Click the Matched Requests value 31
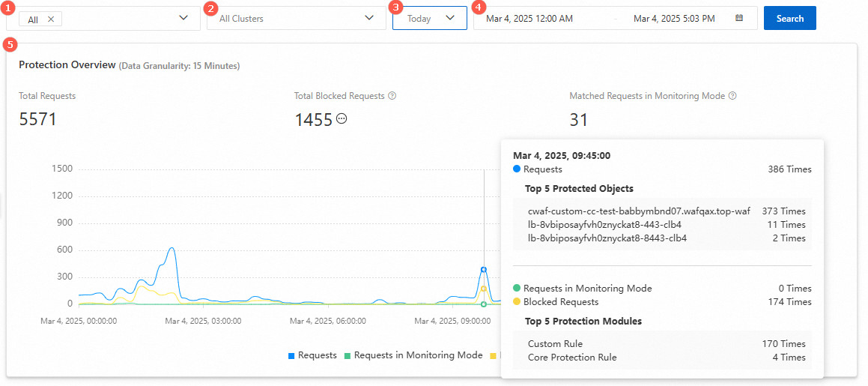868x386 pixels. 578,119
